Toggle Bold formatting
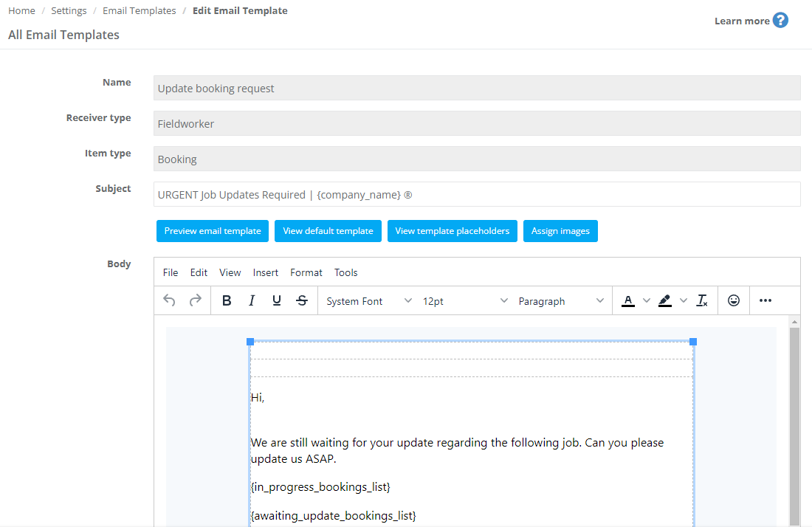812x527 pixels. 227,300
